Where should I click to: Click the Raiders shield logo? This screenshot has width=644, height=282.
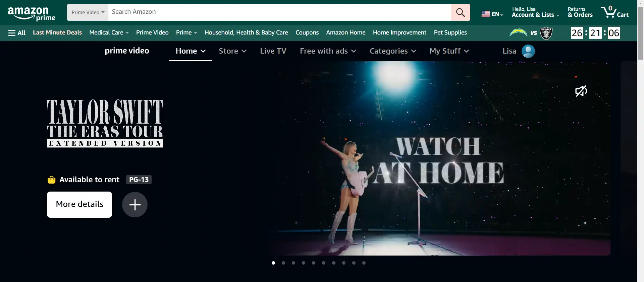coord(546,33)
